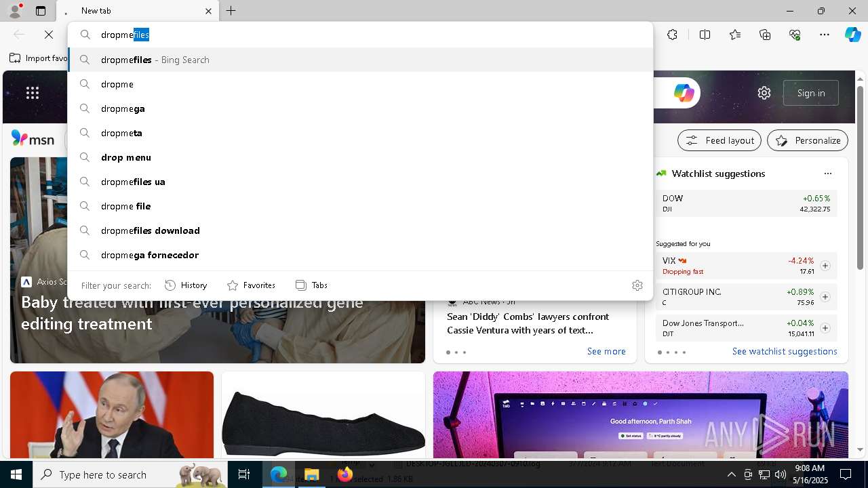
Task: Open Firefox from taskbar
Action: click(345, 474)
